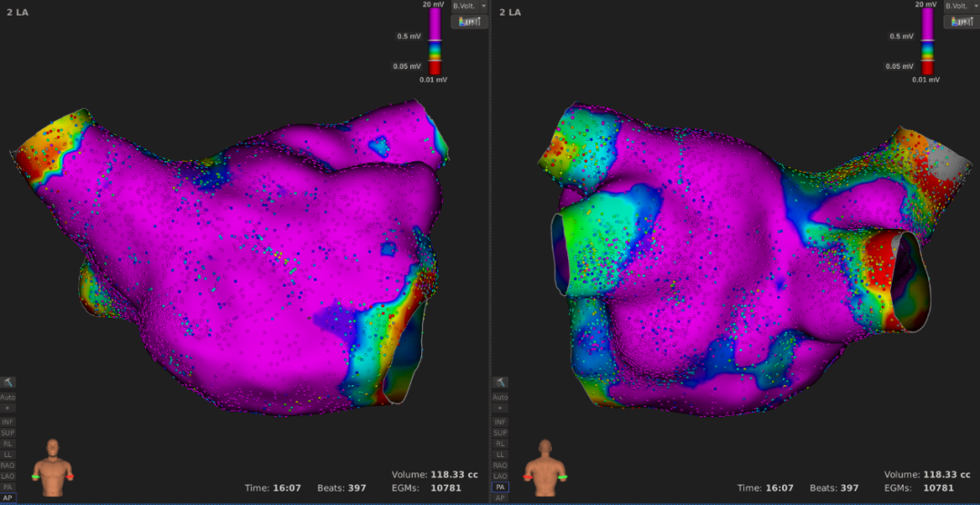Click the LUMI icon in right panel
The height and width of the screenshot is (505, 980).
[x=960, y=22]
